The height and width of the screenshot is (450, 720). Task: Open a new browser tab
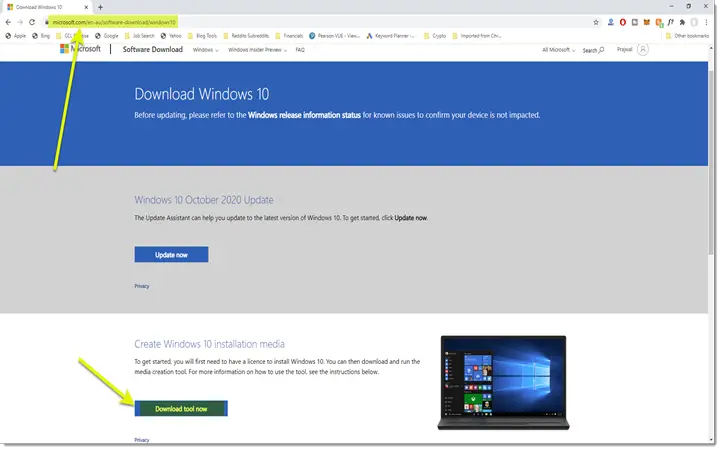tap(100, 7)
